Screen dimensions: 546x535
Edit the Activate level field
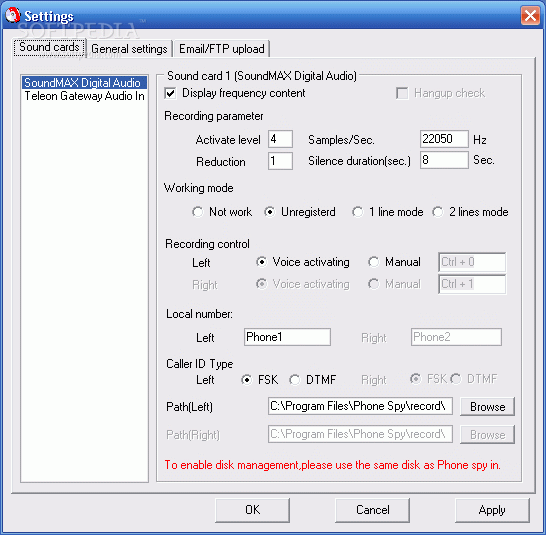tap(280, 139)
